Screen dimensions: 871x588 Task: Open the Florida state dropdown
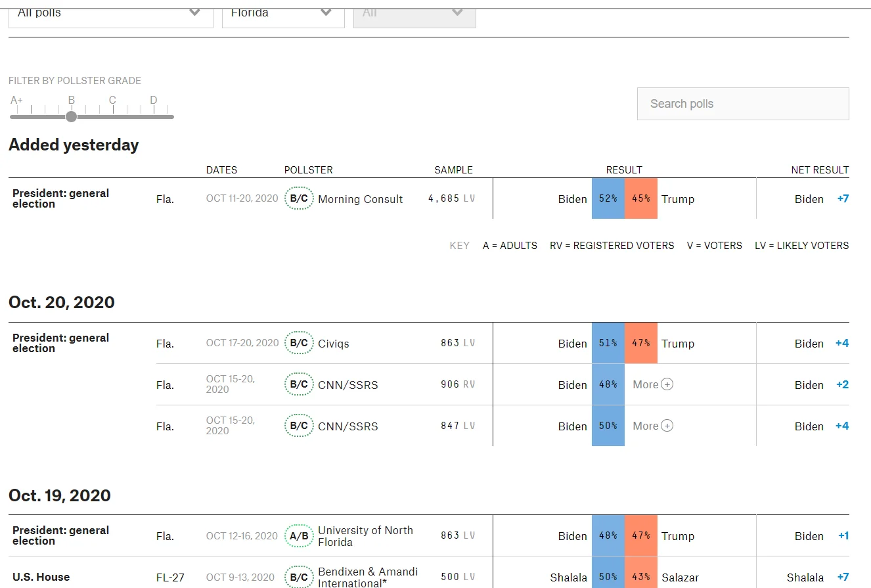click(x=282, y=14)
